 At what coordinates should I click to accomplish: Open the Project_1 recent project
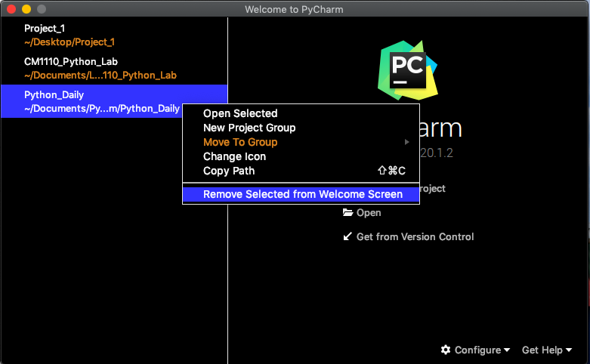[114, 35]
